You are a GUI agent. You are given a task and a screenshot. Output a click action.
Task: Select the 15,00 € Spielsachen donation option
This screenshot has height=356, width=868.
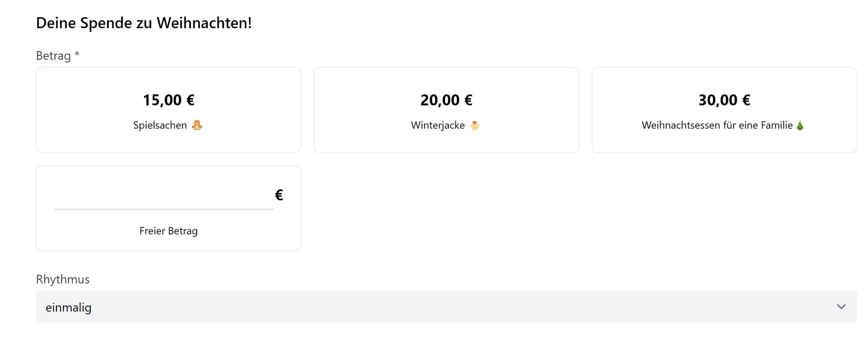tap(168, 110)
